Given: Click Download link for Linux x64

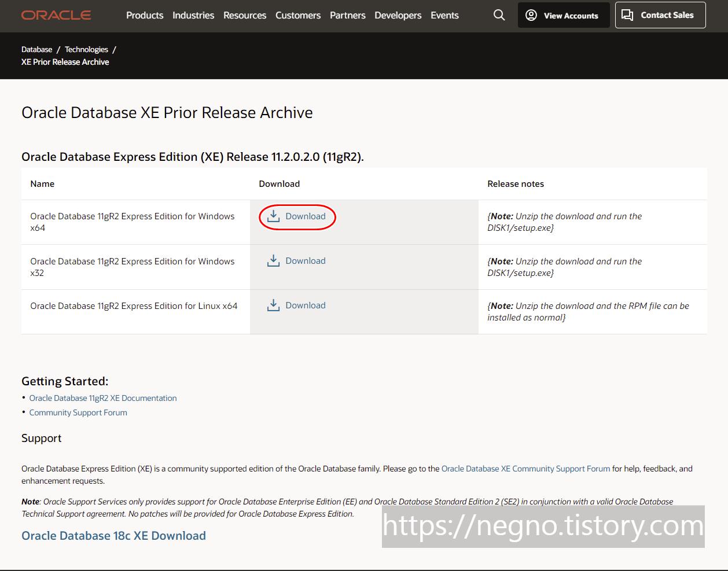Looking at the screenshot, I should click(306, 305).
